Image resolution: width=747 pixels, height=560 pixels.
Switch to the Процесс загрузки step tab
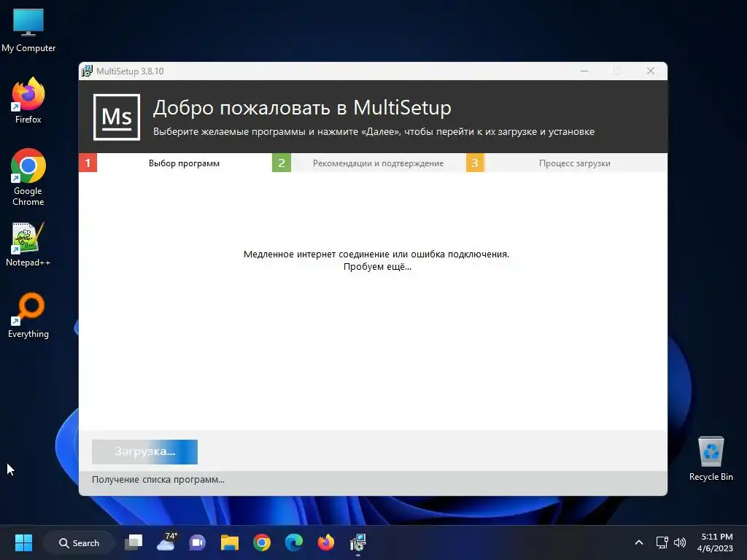(575, 163)
